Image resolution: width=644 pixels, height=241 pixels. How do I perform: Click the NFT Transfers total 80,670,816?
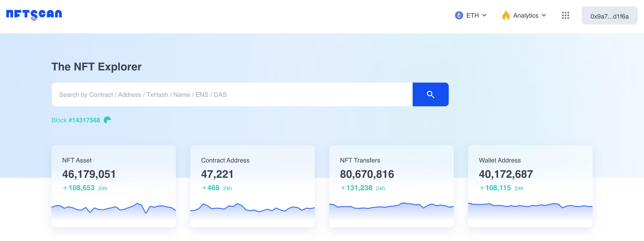[x=367, y=174]
